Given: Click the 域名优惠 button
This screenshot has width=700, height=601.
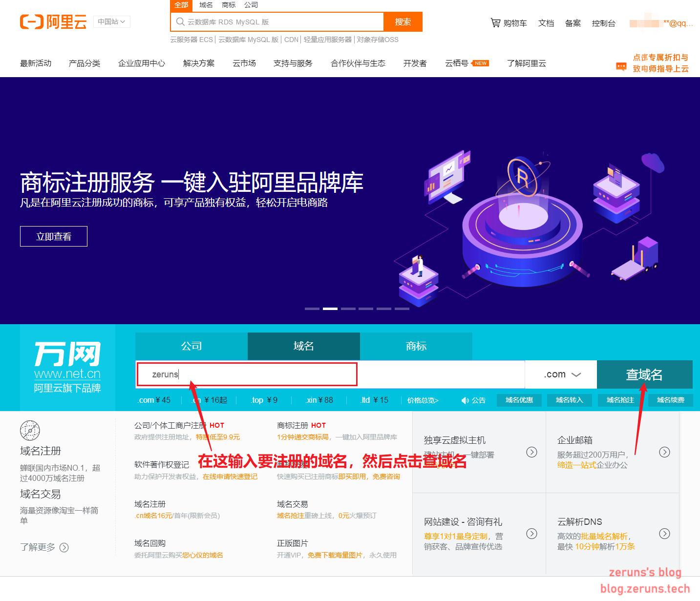Looking at the screenshot, I should [x=519, y=400].
